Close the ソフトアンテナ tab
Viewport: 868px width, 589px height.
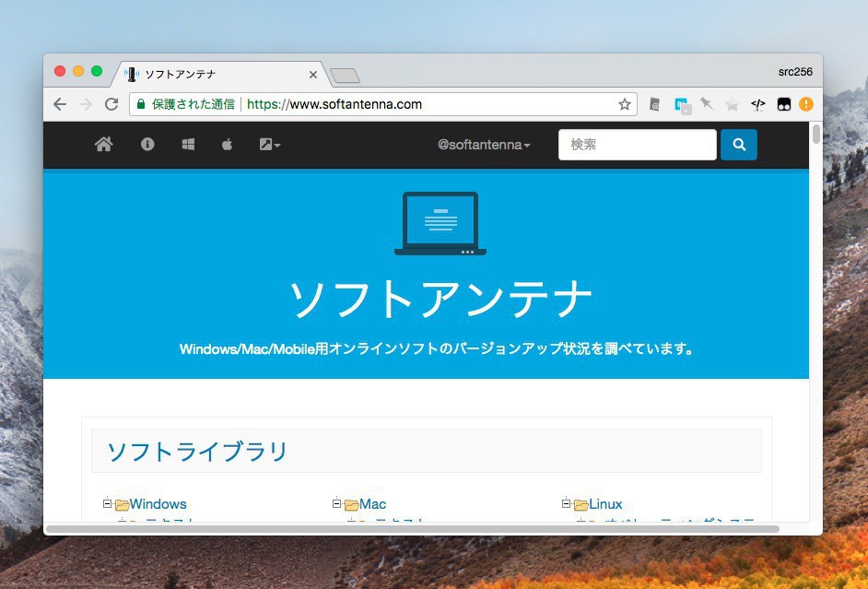tap(312, 74)
